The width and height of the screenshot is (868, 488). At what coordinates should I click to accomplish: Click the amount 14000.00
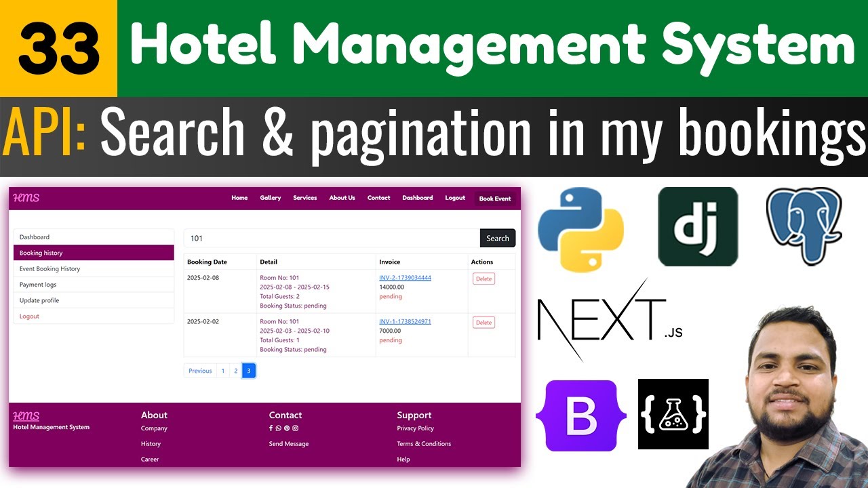(391, 287)
